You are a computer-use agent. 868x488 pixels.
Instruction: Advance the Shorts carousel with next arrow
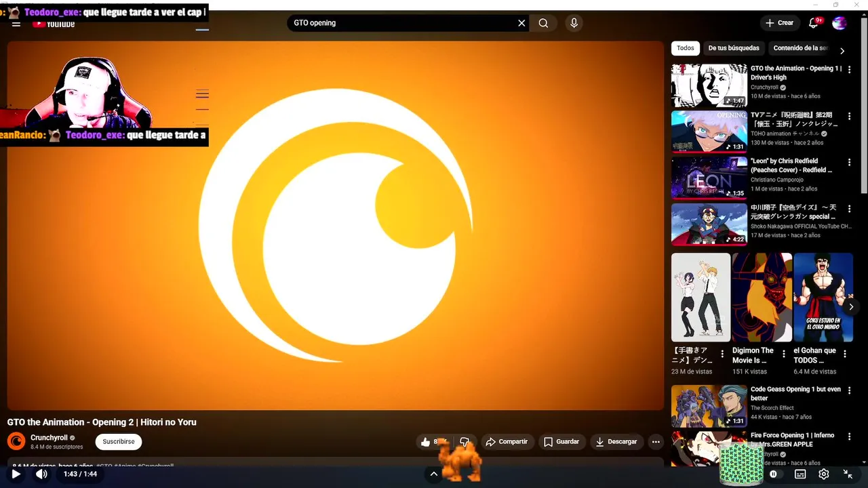click(x=851, y=306)
